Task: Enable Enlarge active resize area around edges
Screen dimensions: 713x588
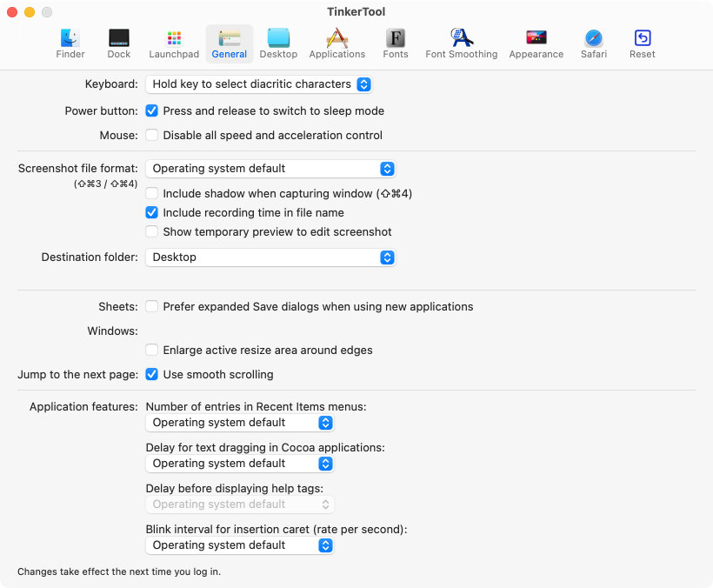Action: click(152, 351)
